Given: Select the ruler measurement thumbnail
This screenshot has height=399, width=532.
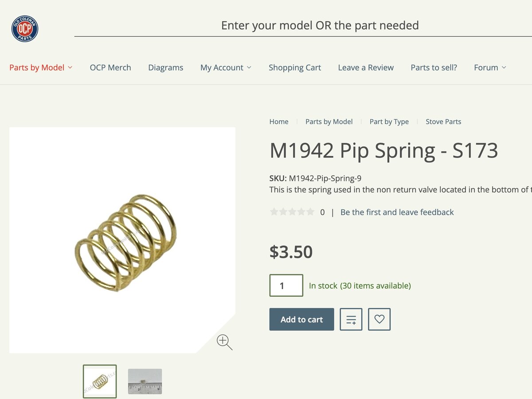Looking at the screenshot, I should tap(145, 381).
